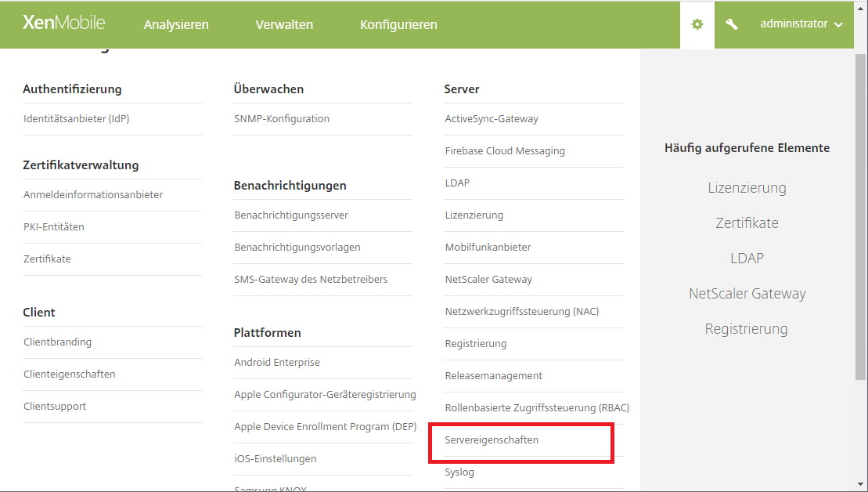
Task: Click the gear settings icon
Action: [697, 24]
